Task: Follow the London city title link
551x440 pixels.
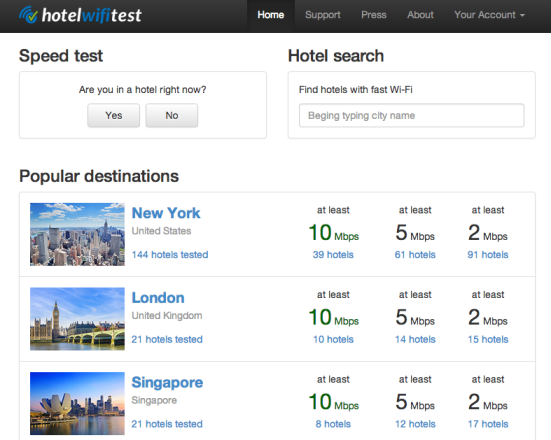Action: pyautogui.click(x=158, y=298)
